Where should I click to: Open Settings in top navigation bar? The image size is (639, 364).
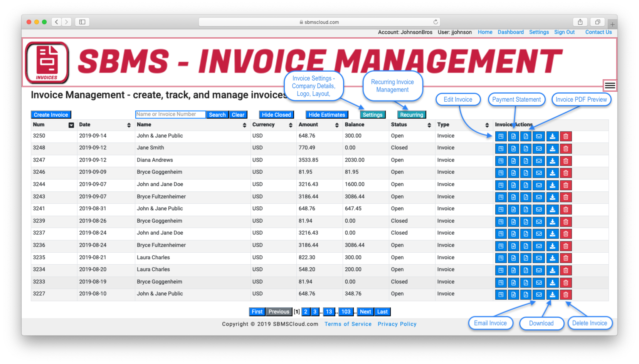[x=539, y=32]
